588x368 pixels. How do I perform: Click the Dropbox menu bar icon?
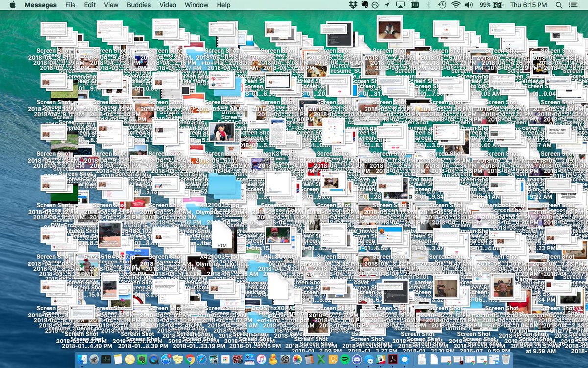click(x=353, y=5)
